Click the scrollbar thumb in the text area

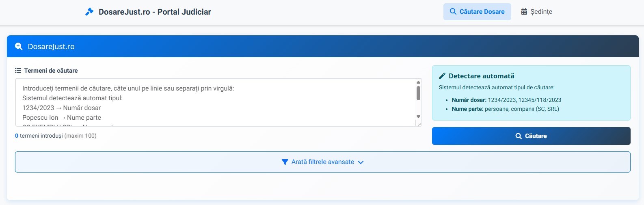[418, 93]
